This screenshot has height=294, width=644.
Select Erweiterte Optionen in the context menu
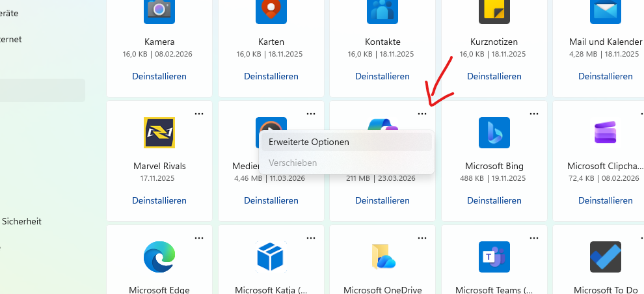pyautogui.click(x=309, y=142)
